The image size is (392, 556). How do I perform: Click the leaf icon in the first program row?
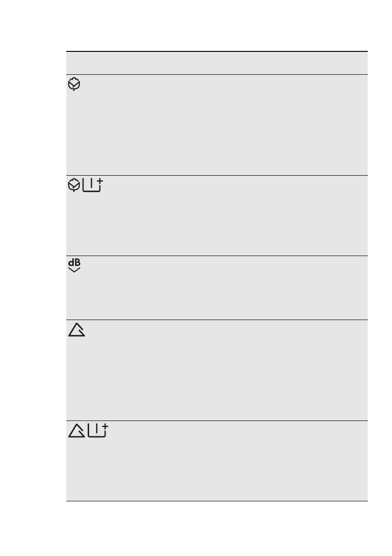[x=74, y=85]
